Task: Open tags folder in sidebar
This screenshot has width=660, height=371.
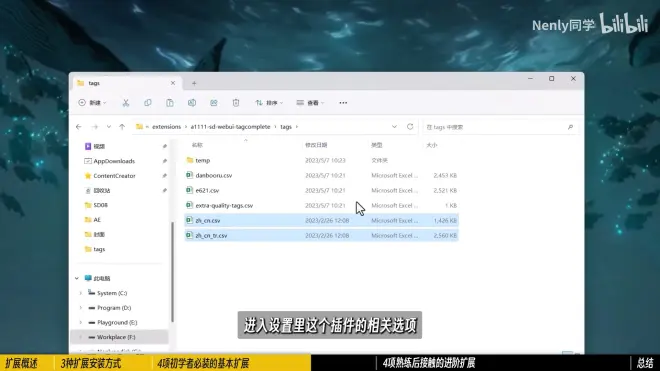Action: tap(99, 249)
